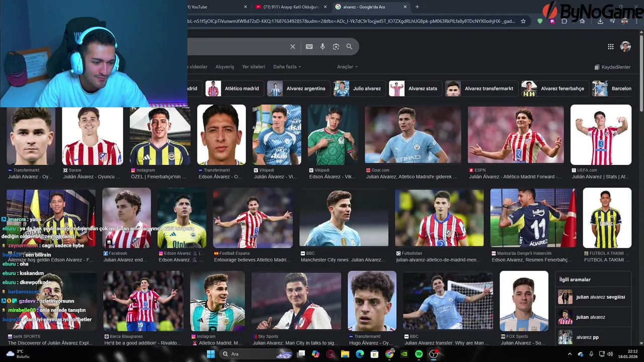Open the Chrome three-dot menu

636,21
